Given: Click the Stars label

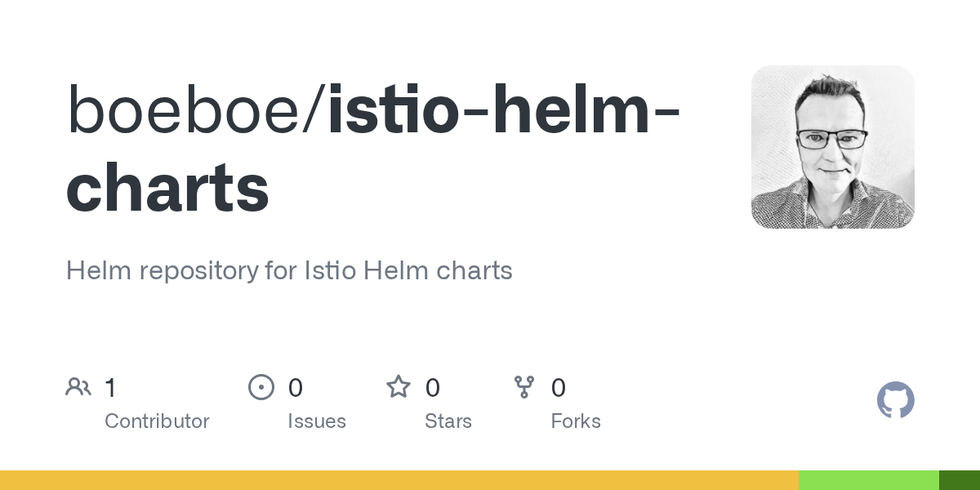Looking at the screenshot, I should click(x=448, y=421).
